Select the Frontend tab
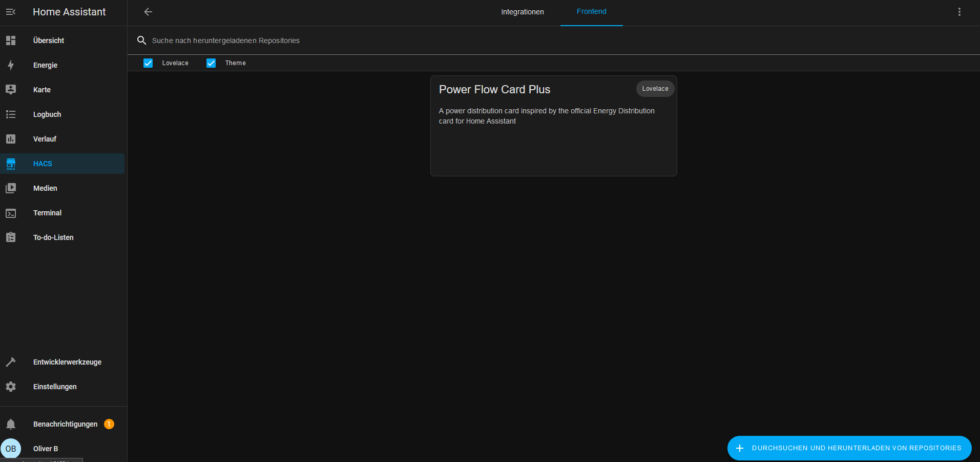980x462 pixels. click(592, 12)
